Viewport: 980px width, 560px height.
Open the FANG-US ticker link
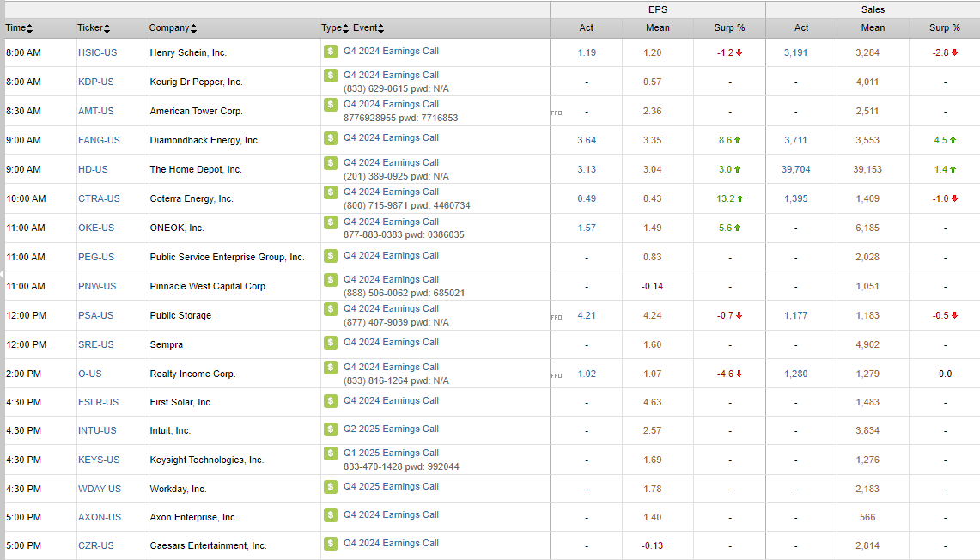click(x=99, y=141)
